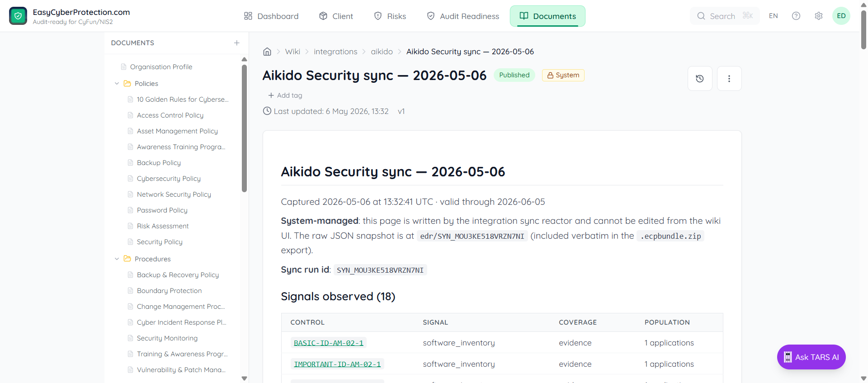Open Ask TARS AI assistant
Image resolution: width=868 pixels, height=383 pixels.
click(x=811, y=357)
